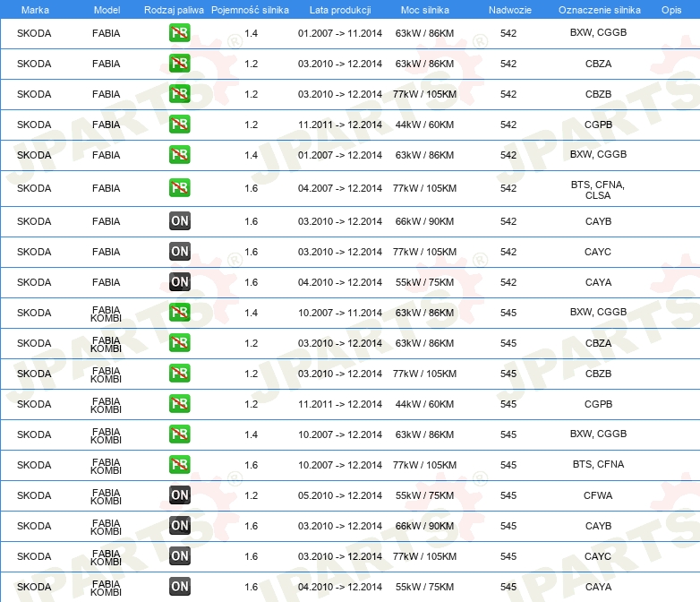Click the petrol icon in the Fabia Kombi BTS, CFNA row
The height and width of the screenshot is (602, 700).
(x=179, y=464)
